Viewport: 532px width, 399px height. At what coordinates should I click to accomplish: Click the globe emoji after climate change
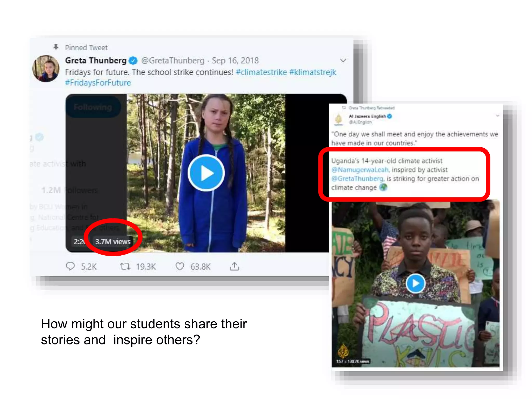click(383, 187)
